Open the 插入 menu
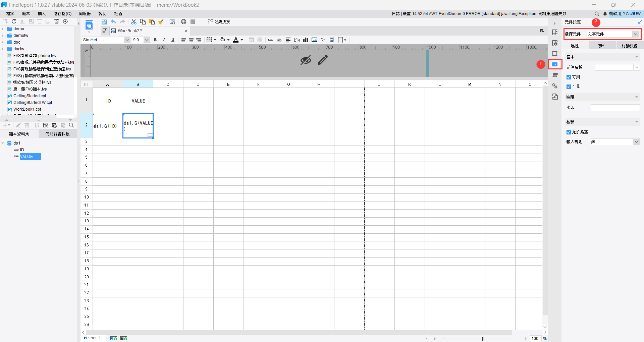644x342 pixels. click(42, 14)
